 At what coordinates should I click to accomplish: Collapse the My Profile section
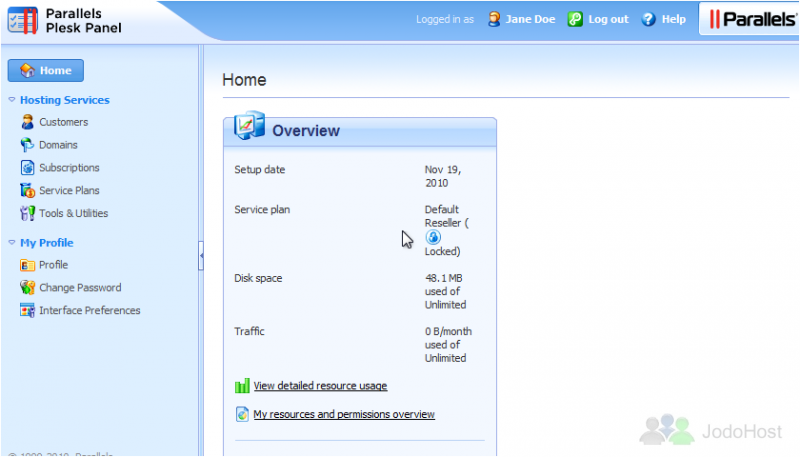coord(12,243)
